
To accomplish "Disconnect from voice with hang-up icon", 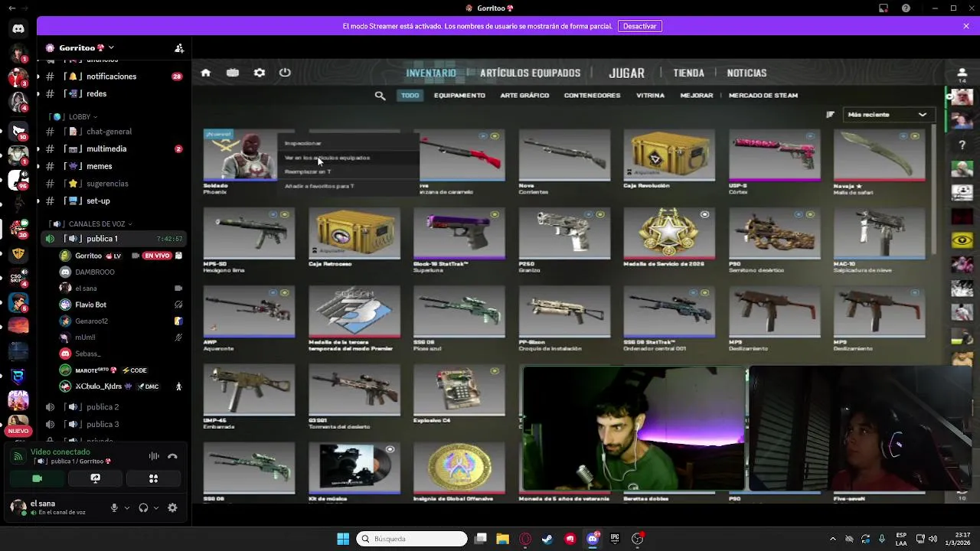I will pyautogui.click(x=172, y=456).
